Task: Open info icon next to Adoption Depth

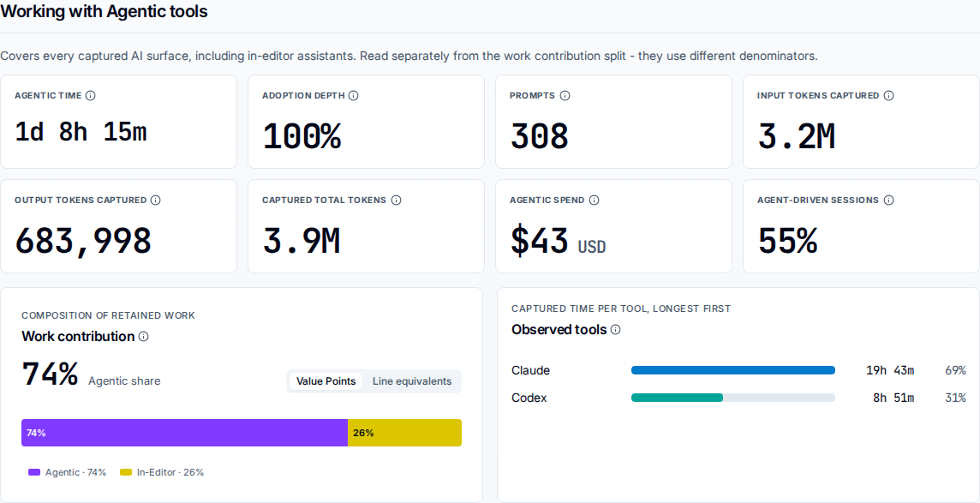Action: [x=353, y=96]
